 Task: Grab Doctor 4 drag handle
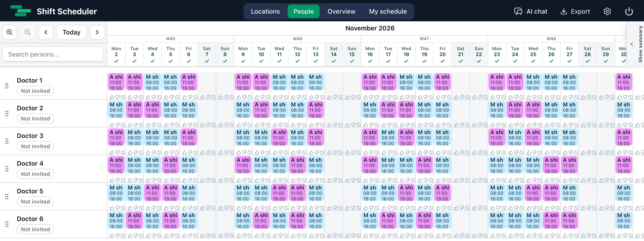tap(7, 169)
